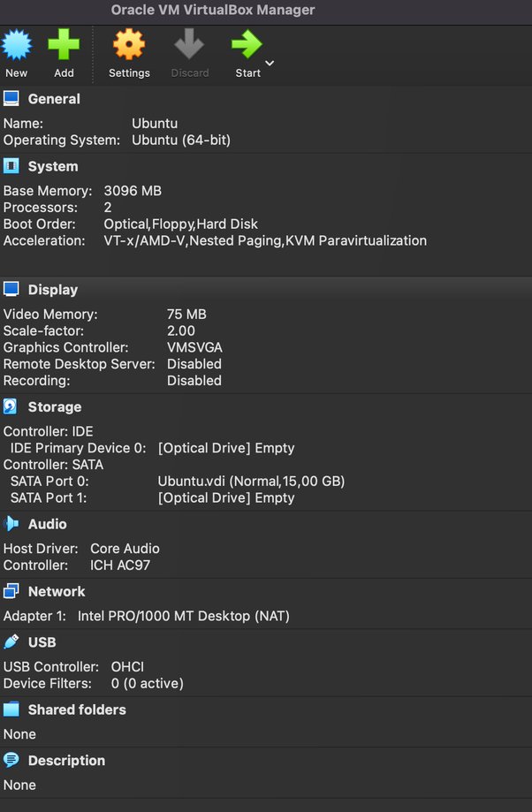Screen dimensions: 532x812
Task: Click the Display section icon
Action: click(x=12, y=288)
